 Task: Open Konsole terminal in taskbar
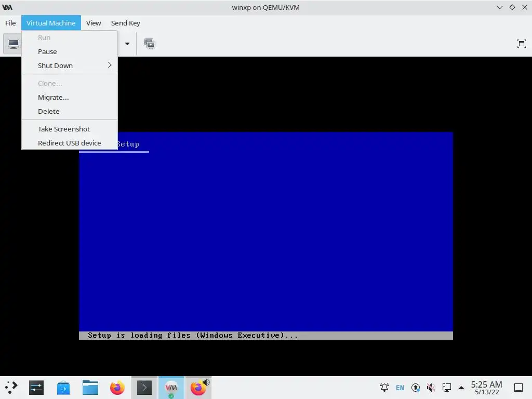(x=144, y=388)
